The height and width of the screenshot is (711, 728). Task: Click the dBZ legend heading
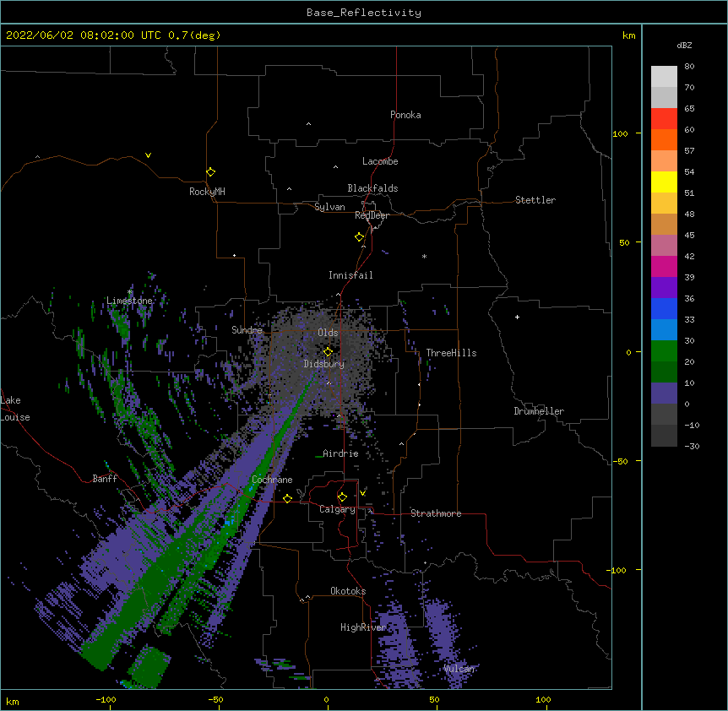[684, 45]
